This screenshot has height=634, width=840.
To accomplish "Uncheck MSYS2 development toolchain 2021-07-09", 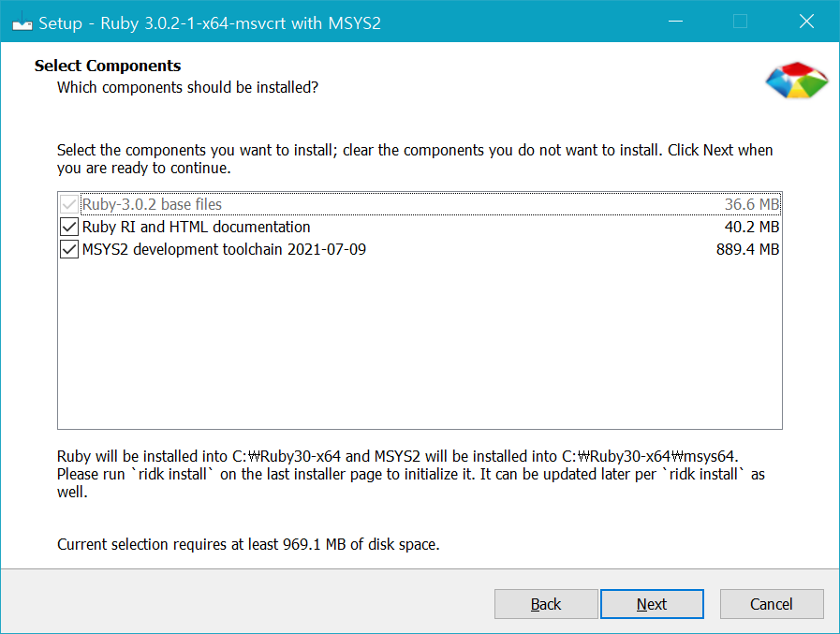I will click(x=69, y=249).
